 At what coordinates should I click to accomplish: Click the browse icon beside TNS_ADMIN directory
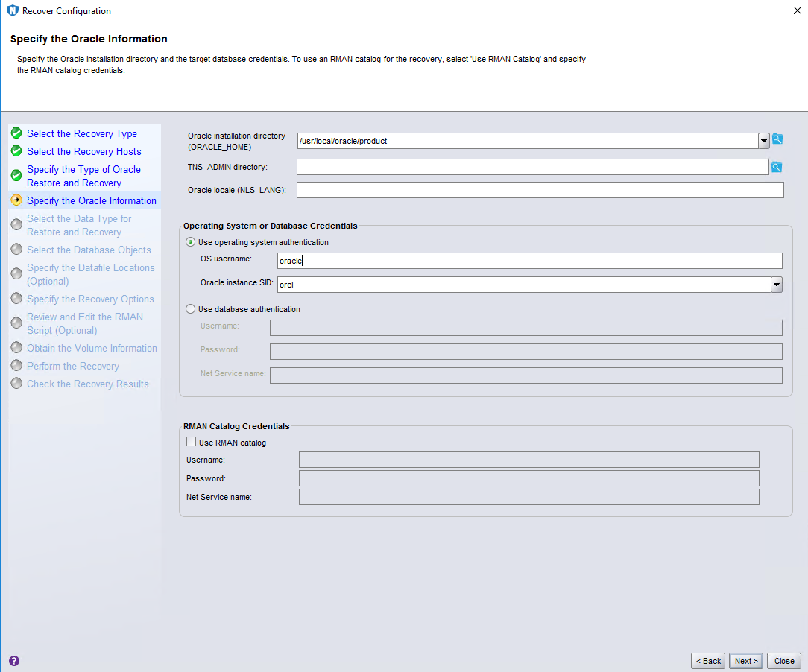[x=777, y=167]
